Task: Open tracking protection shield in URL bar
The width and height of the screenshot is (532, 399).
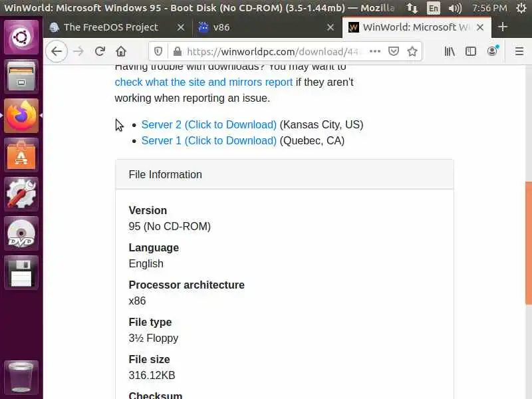Action: (158, 52)
